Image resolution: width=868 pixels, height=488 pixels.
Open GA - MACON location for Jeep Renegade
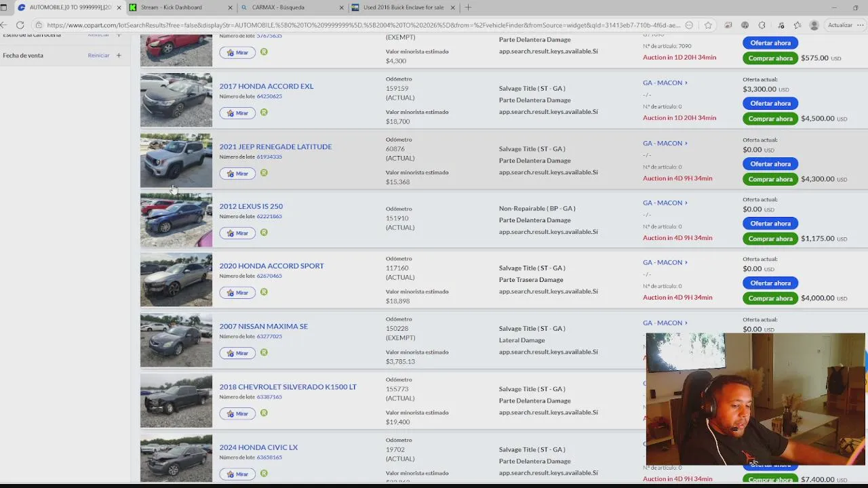pos(665,143)
